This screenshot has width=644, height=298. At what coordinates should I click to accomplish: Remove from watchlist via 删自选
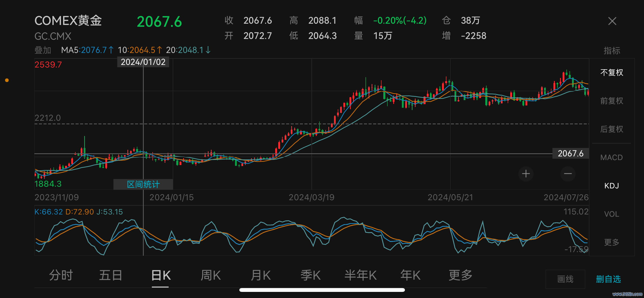coord(608,279)
